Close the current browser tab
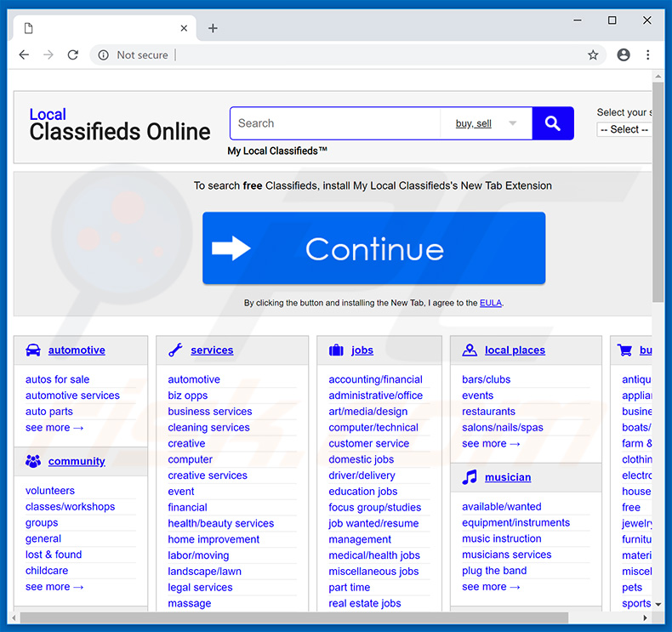 pos(184,28)
